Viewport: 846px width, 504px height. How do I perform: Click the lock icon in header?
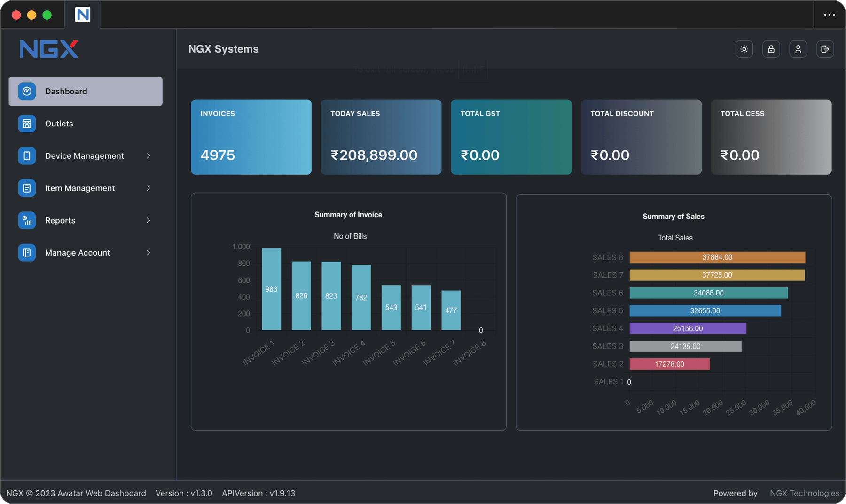tap(771, 49)
